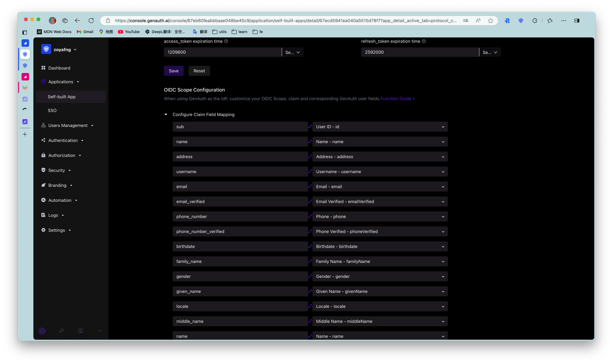Image resolution: width=613 pixels, height=364 pixels.
Task: Click the sub claim field
Action: [240, 127]
